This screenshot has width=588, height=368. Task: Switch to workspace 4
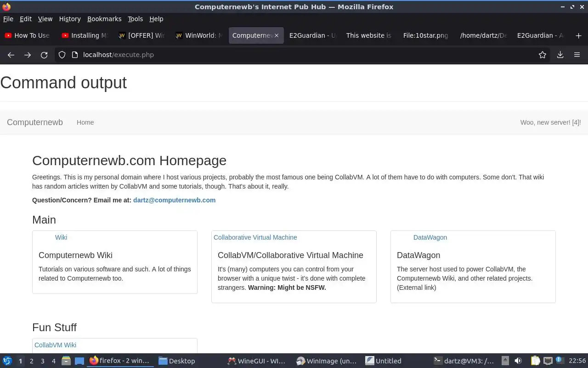click(x=53, y=361)
